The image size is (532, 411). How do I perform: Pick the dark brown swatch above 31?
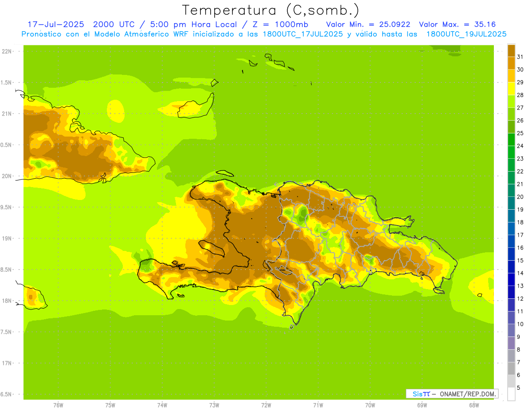tap(511, 51)
